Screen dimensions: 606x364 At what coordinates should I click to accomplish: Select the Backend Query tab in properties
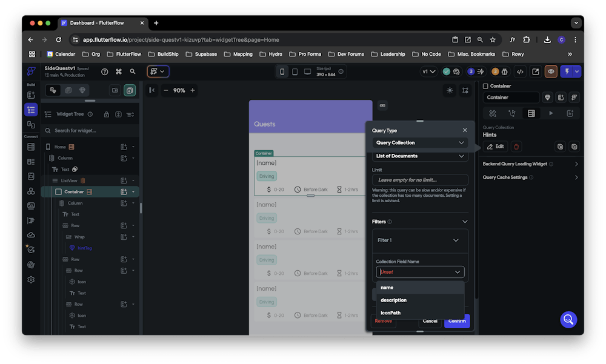pos(531,113)
